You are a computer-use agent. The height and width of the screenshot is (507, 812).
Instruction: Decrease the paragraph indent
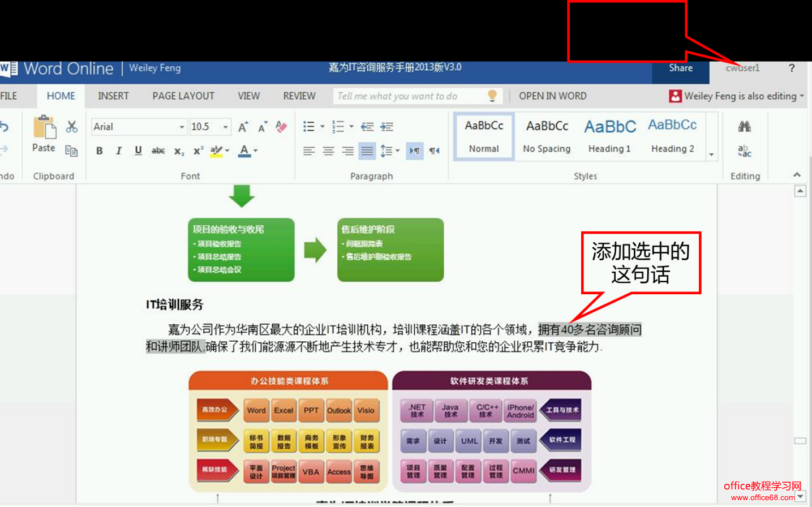click(367, 127)
